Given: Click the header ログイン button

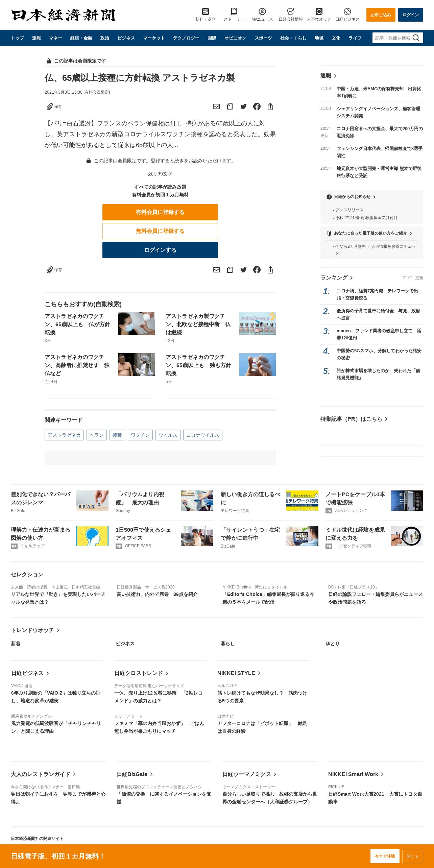Looking at the screenshot, I should pyautogui.click(x=411, y=15).
